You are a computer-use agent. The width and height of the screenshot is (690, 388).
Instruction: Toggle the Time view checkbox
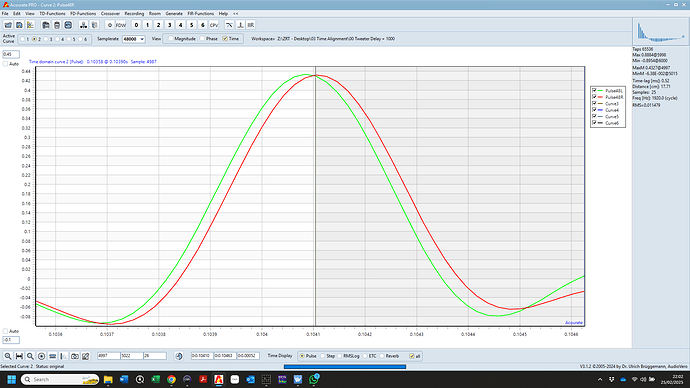pos(225,39)
